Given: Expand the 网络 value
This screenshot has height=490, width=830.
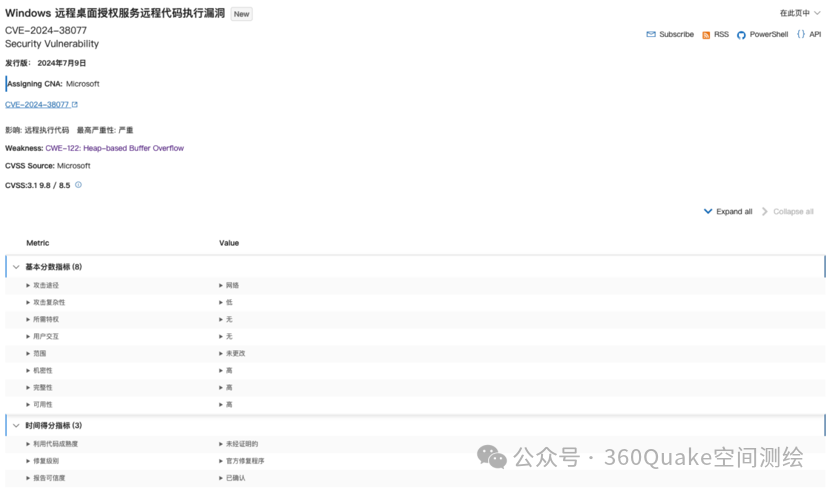Looking at the screenshot, I should point(229,285).
